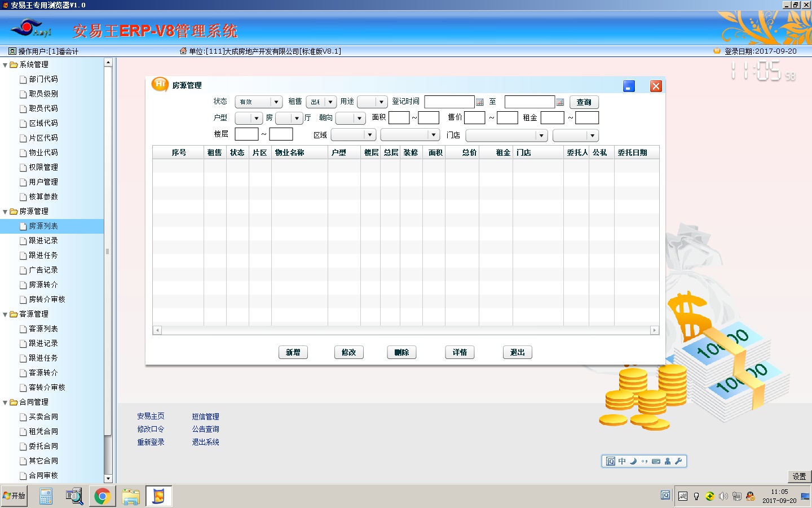The height and width of the screenshot is (508, 812).
Task: Select 客源列表 in the sidebar tree
Action: tap(43, 329)
